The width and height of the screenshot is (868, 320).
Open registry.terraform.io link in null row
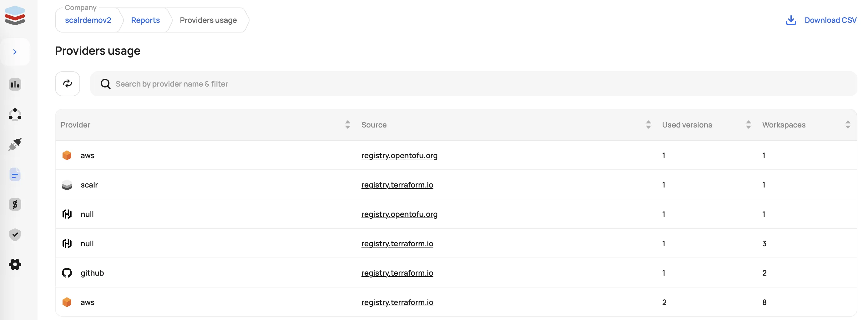click(x=397, y=243)
